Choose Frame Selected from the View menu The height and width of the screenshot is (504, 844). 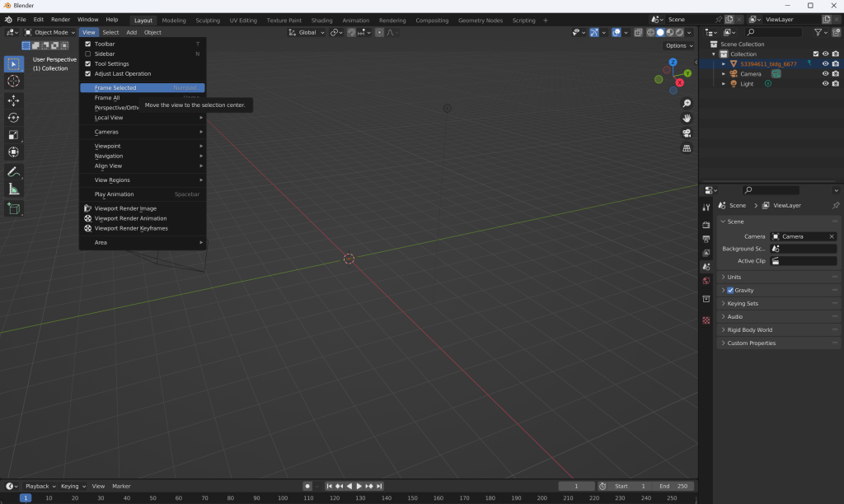(x=115, y=88)
